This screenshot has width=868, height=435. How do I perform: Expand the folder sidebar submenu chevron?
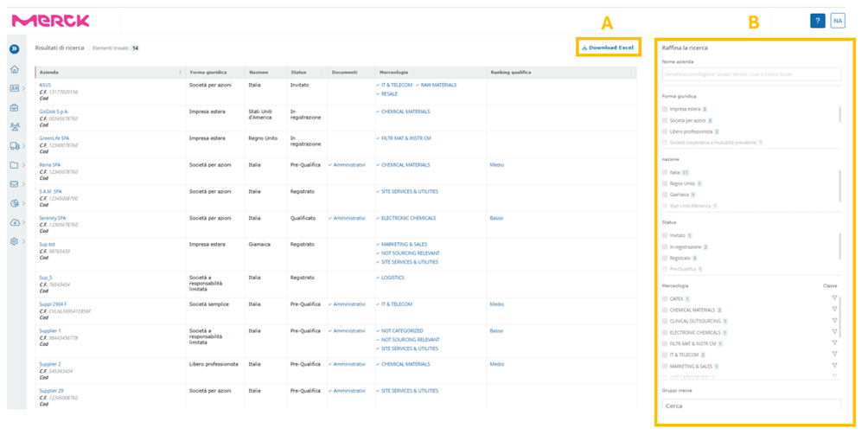[x=23, y=165]
